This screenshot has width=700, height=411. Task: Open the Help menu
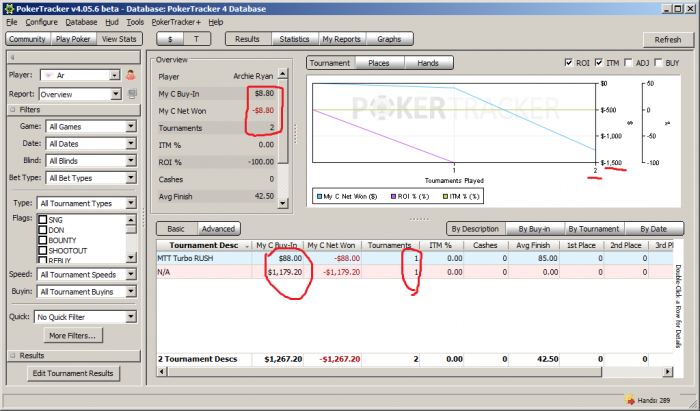coord(216,22)
